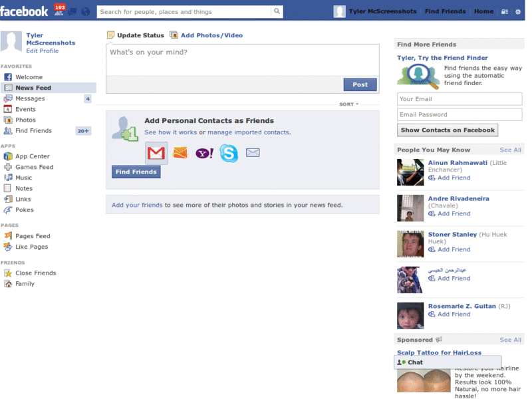Click the Photos sidebar icon
Image resolution: width=532 pixels, height=399 pixels.
coord(8,120)
